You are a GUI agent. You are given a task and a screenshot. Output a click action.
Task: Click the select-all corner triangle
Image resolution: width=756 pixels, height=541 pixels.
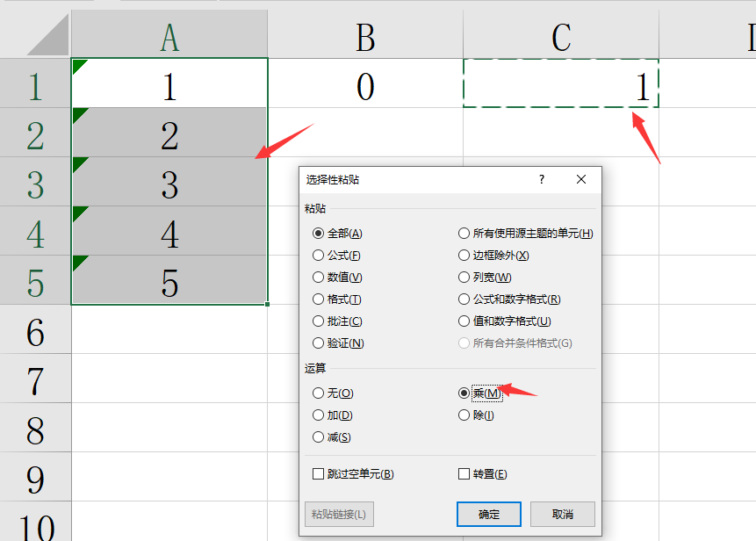47,36
